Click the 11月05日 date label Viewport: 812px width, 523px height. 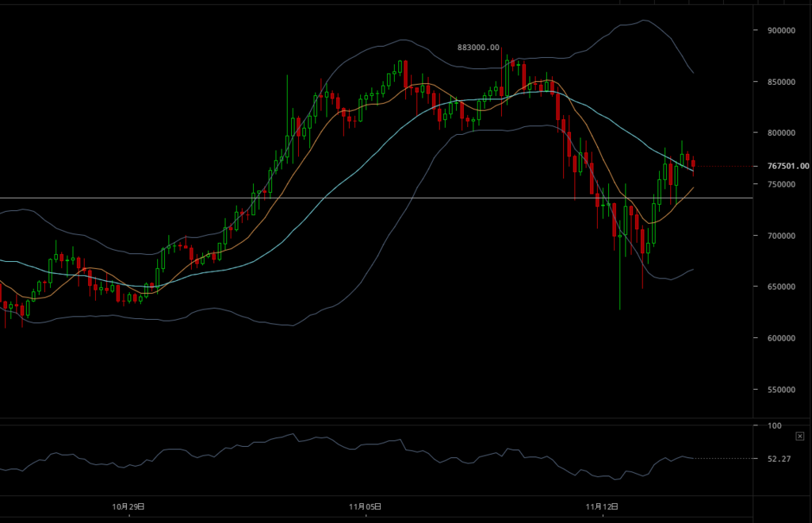tap(365, 506)
